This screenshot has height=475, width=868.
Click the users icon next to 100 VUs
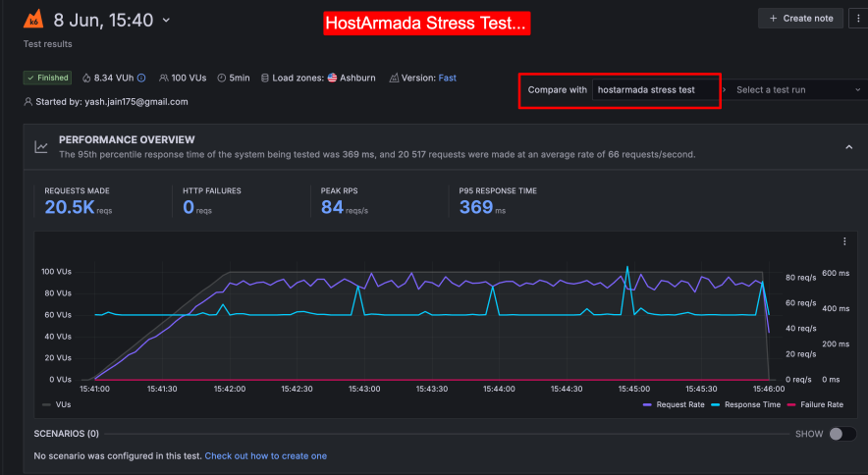pos(163,79)
